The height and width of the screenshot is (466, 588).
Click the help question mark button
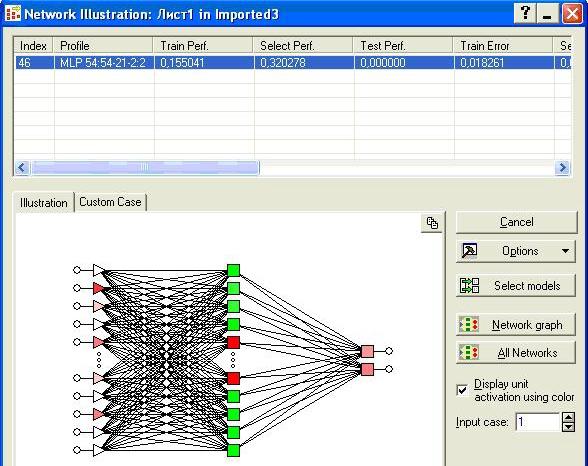pyautogui.click(x=525, y=14)
